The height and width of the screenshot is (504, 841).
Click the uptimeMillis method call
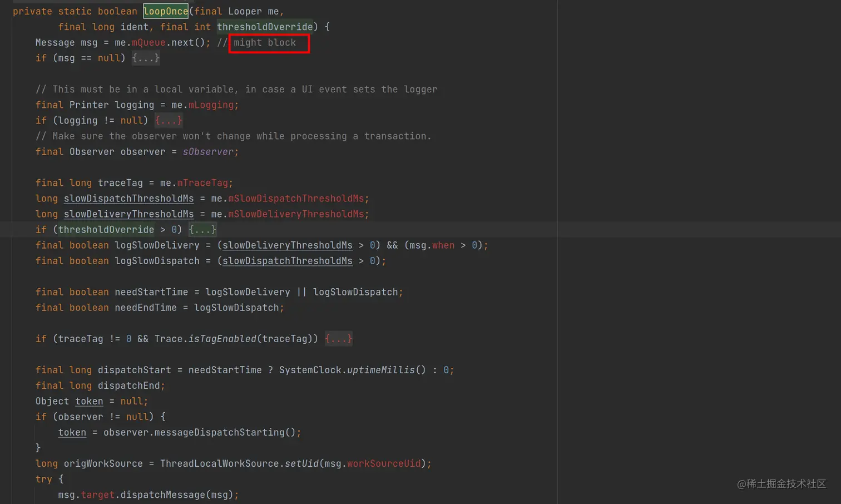(381, 369)
